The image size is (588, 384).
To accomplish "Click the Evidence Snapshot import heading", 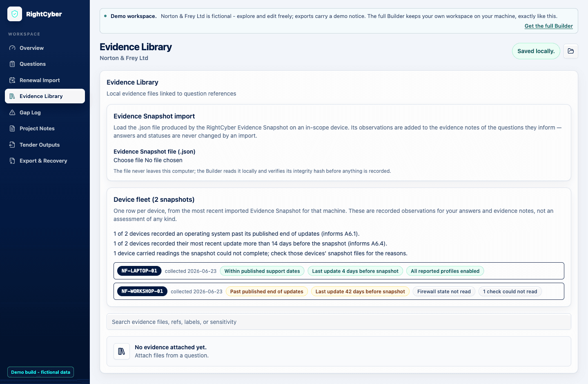I will (154, 116).
